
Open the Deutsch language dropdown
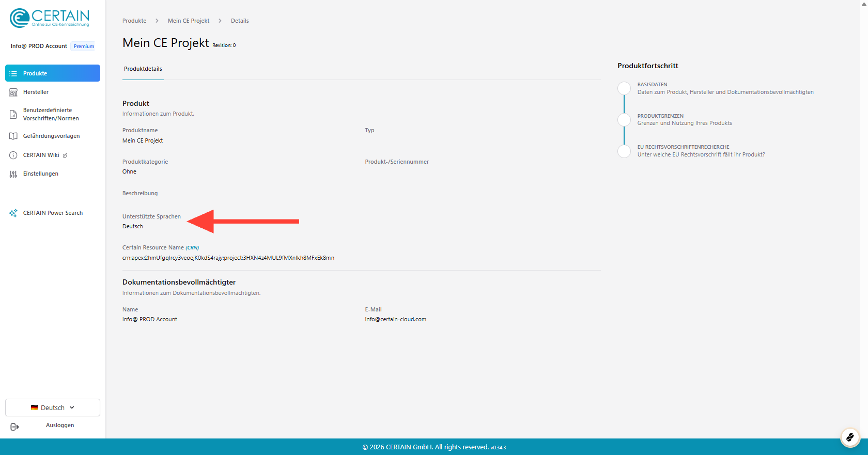(53, 407)
